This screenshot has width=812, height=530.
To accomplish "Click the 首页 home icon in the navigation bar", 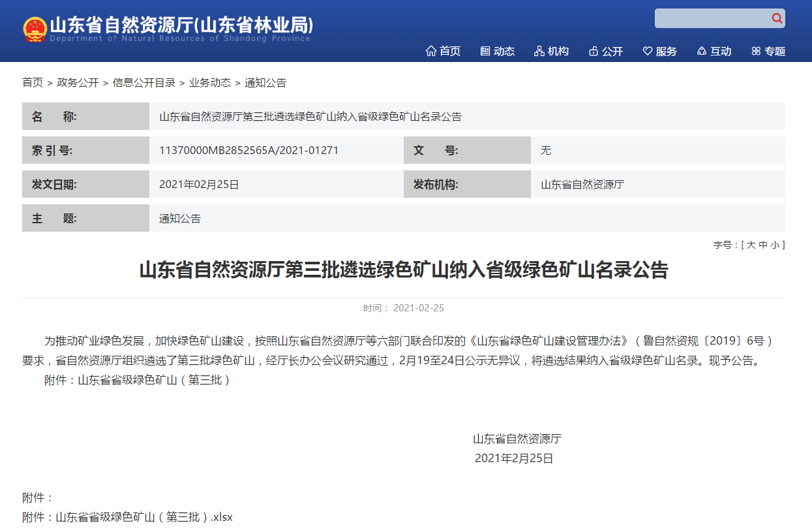I will click(430, 50).
